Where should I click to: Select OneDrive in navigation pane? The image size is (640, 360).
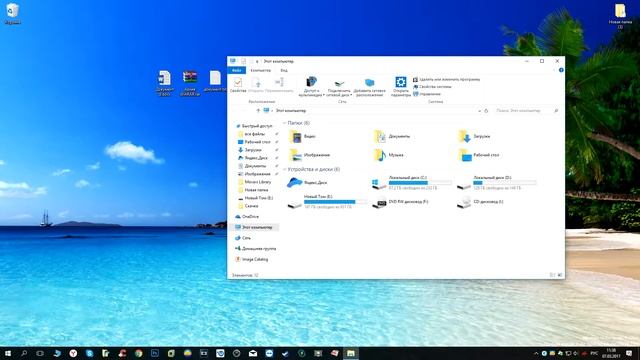click(x=247, y=217)
